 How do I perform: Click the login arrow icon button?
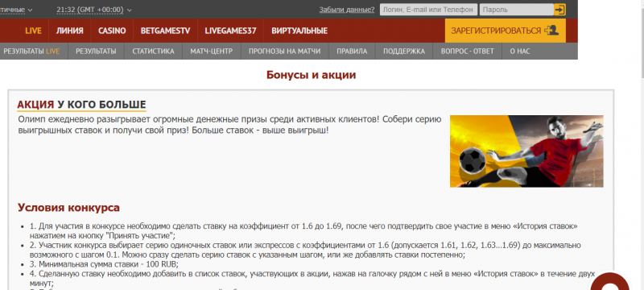click(559, 10)
